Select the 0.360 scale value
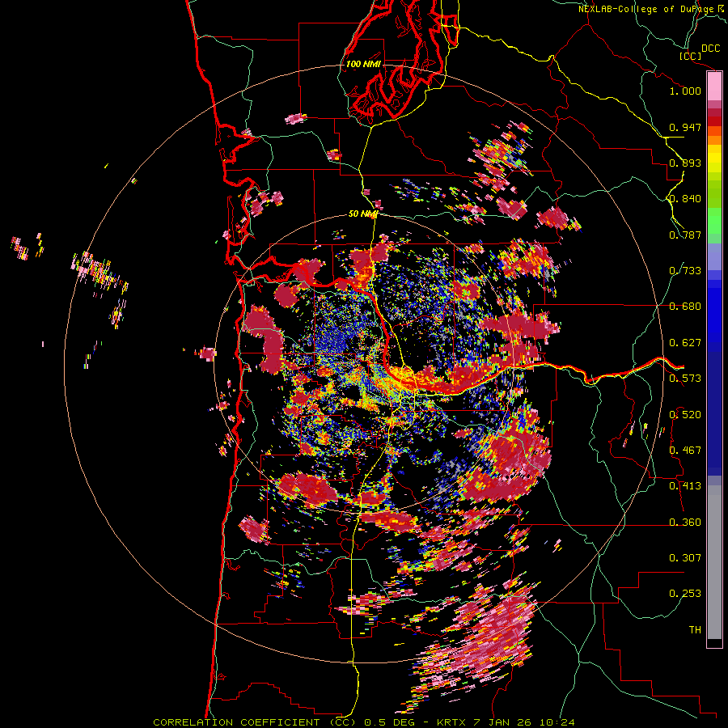The image size is (728, 728). click(685, 523)
